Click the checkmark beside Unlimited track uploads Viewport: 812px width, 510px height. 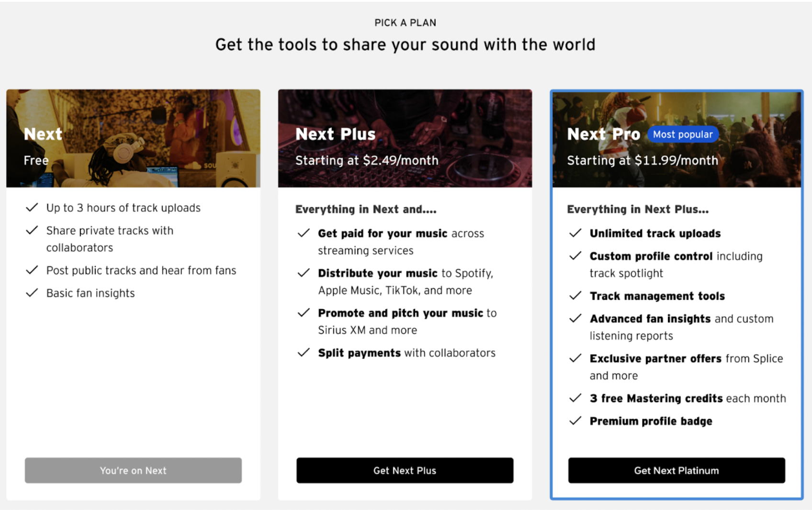pyautogui.click(x=575, y=233)
